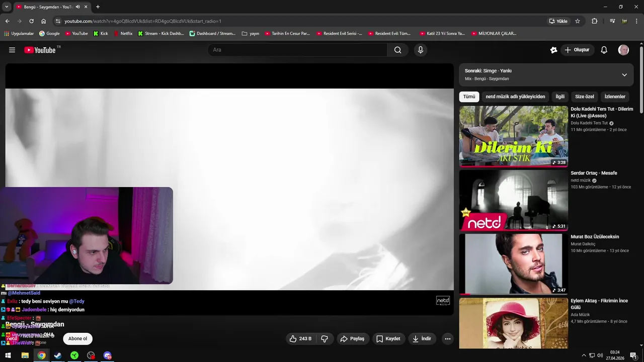Open Steam from the taskbar
The image size is (644, 362).
(58, 355)
